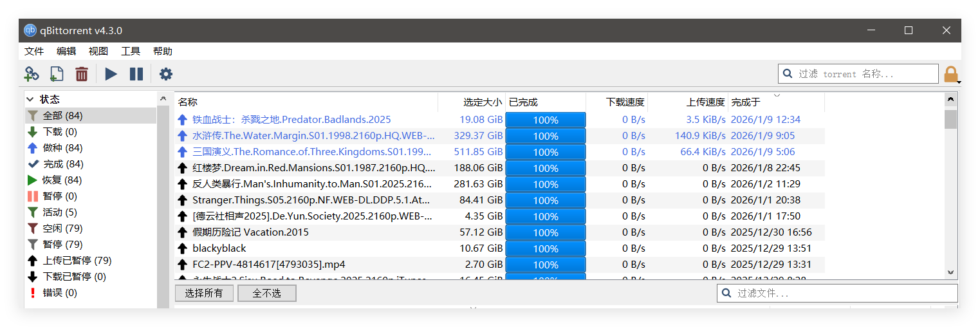
Task: Click the 过滤文件 input field
Action: click(x=838, y=293)
